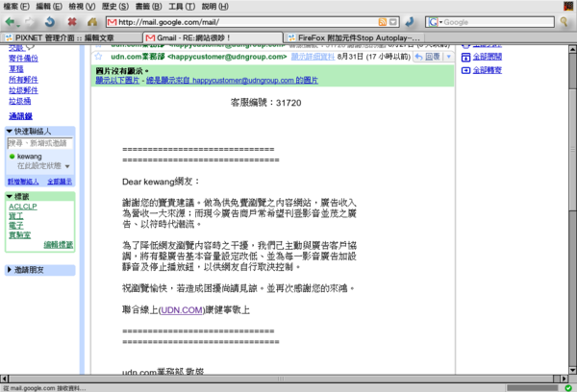This screenshot has width=577, height=392.
Task: Click the 全部展開 expand-all icon
Action: [465, 57]
